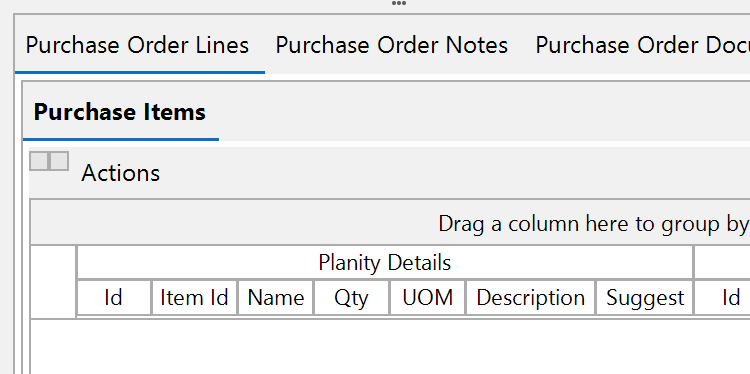Click the Qty column header
The width and height of the screenshot is (750, 374).
(x=352, y=298)
